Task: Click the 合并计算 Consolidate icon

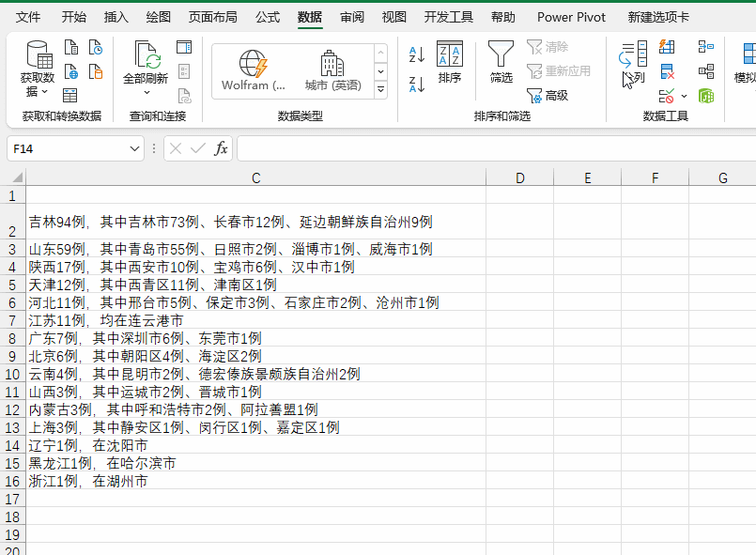Action: click(x=707, y=47)
